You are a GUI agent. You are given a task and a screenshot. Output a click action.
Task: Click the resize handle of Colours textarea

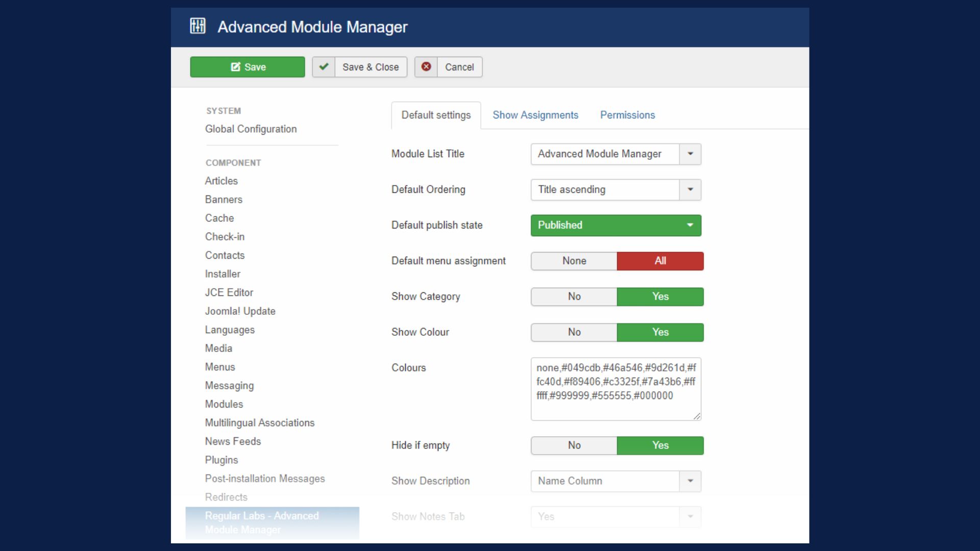(697, 416)
